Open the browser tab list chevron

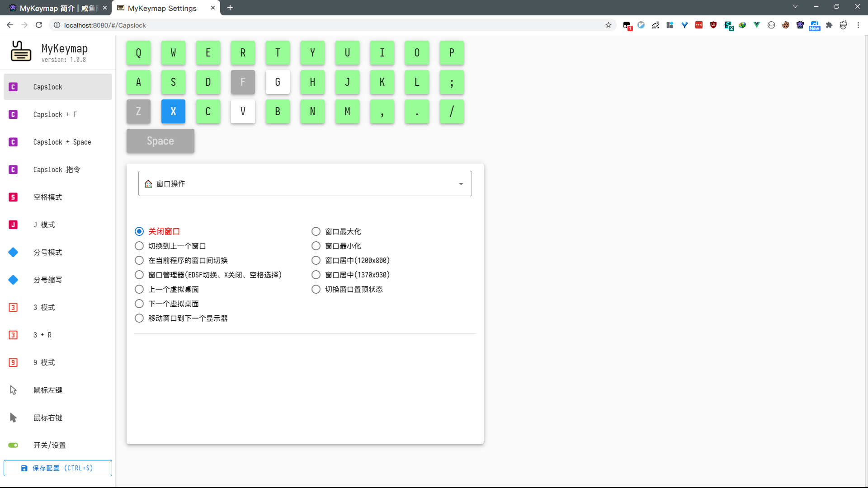(795, 7)
